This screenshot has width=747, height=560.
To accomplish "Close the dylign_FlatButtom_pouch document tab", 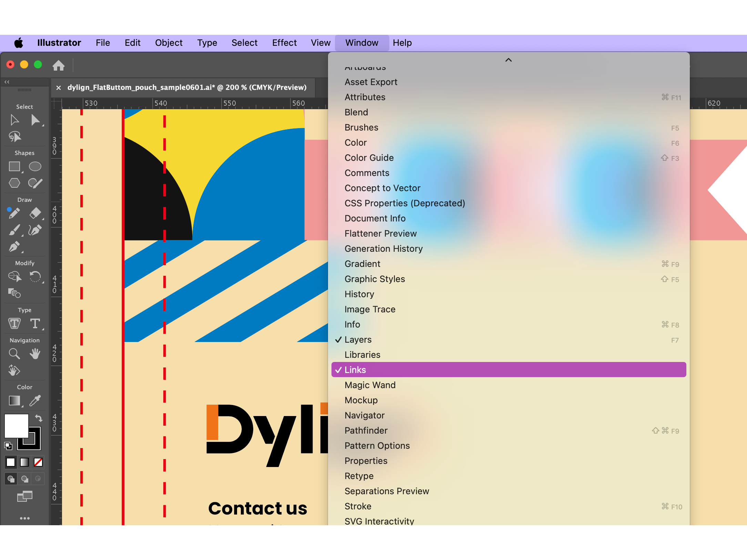I will coord(59,87).
